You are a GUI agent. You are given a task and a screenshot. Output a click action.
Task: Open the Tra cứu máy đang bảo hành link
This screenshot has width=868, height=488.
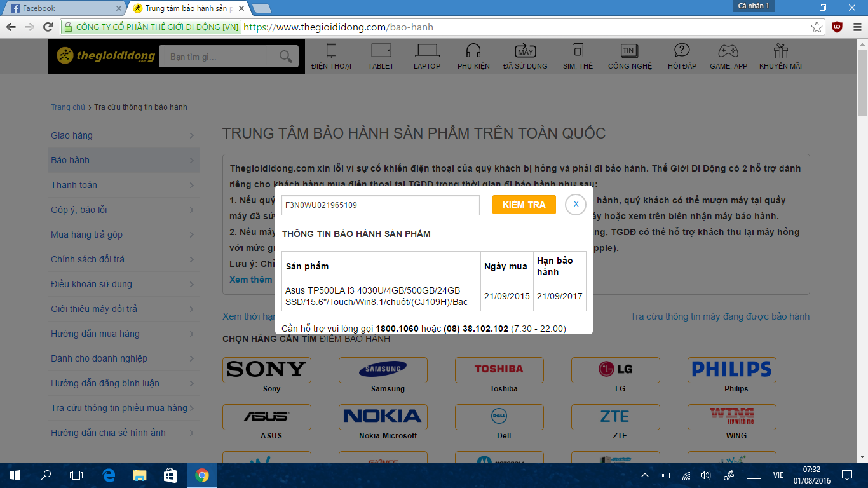point(719,316)
